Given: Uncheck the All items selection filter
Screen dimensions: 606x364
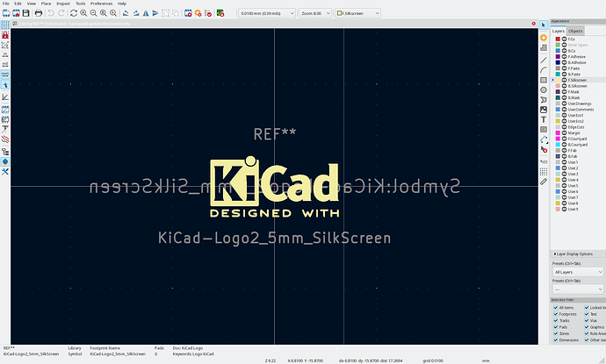Looking at the screenshot, I should [555, 308].
